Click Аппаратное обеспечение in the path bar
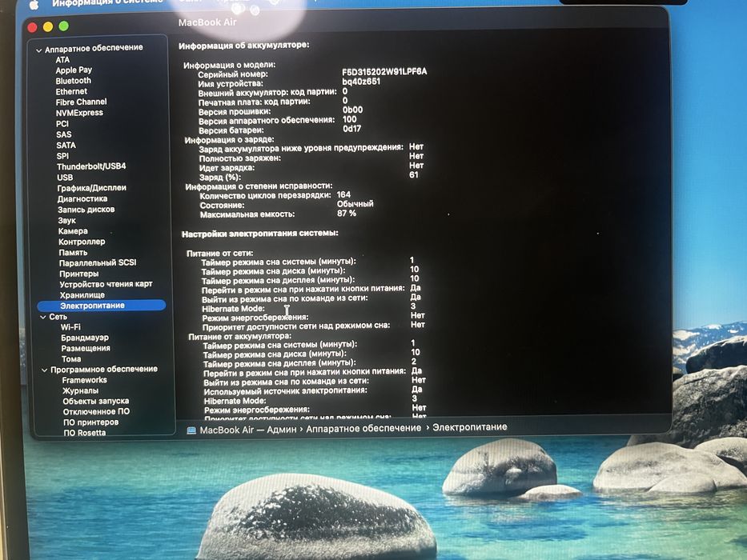 pyautogui.click(x=363, y=428)
